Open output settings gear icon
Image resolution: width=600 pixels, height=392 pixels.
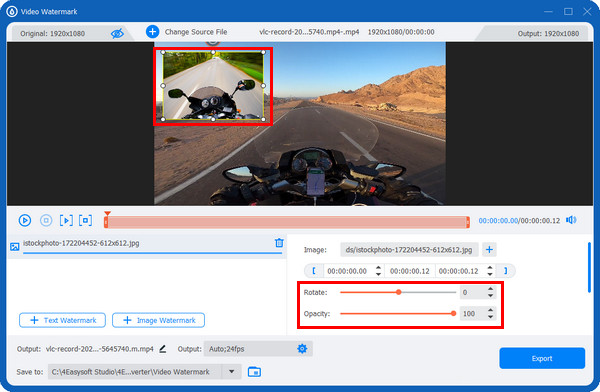pos(302,349)
